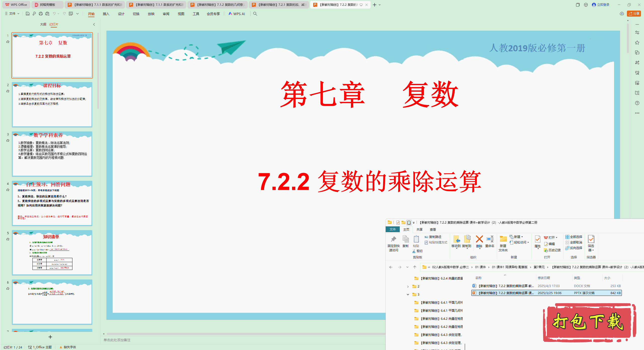
Task: Click the 分享 share button at top right
Action: click(634, 14)
